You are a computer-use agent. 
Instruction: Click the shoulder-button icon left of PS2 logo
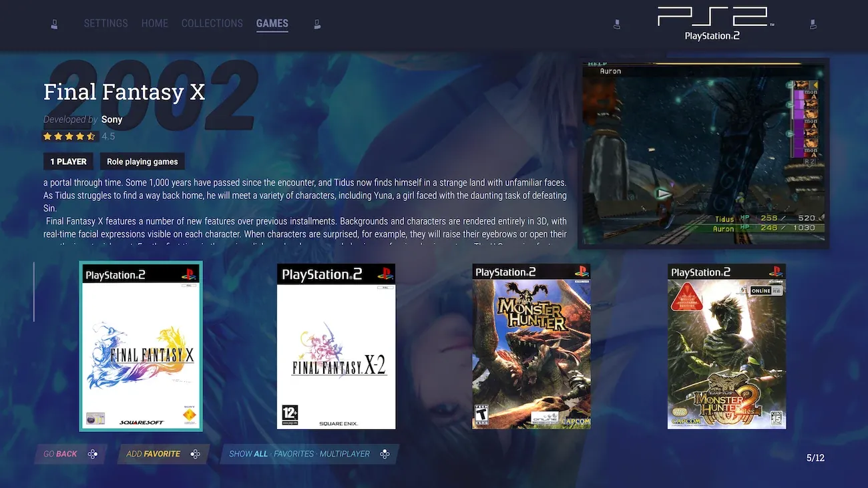(x=617, y=24)
